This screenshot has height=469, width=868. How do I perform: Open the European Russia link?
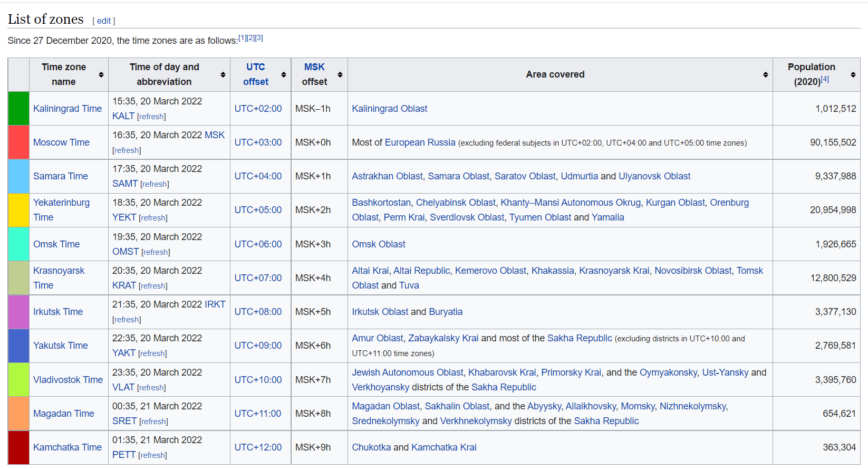420,142
